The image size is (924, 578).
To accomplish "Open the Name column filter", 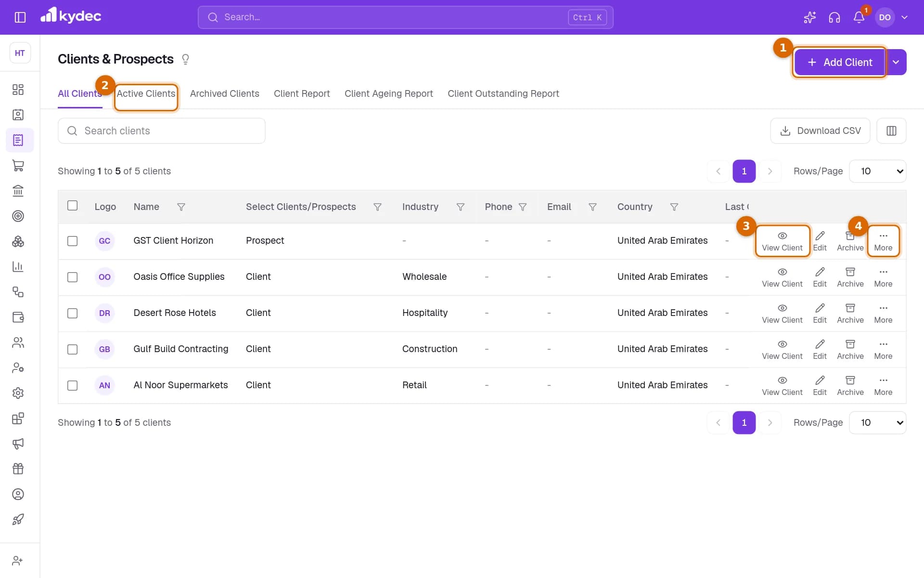I will tap(181, 207).
